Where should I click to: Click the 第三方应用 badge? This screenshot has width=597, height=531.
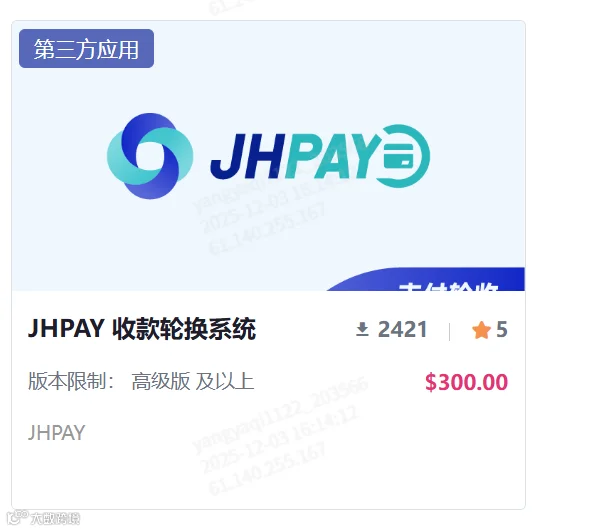[x=86, y=49]
